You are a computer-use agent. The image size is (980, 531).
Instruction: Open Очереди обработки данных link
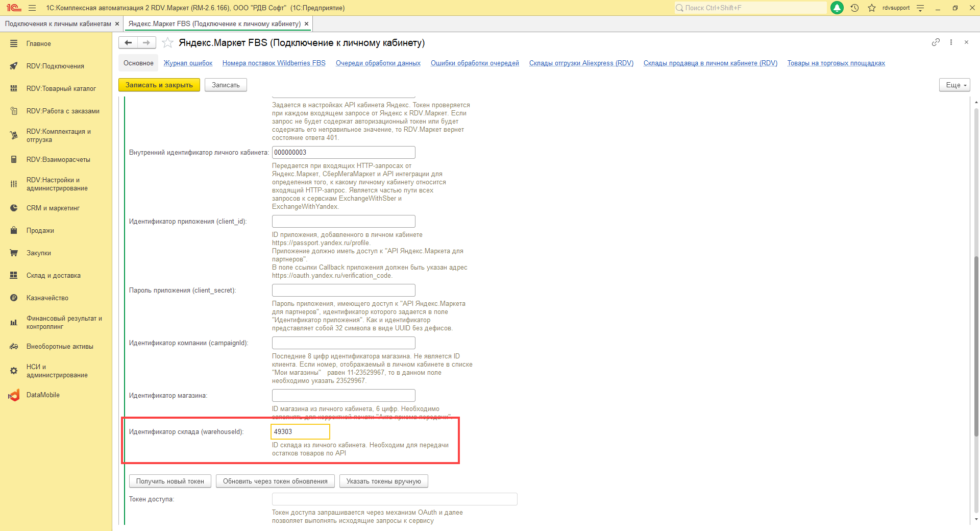click(378, 63)
